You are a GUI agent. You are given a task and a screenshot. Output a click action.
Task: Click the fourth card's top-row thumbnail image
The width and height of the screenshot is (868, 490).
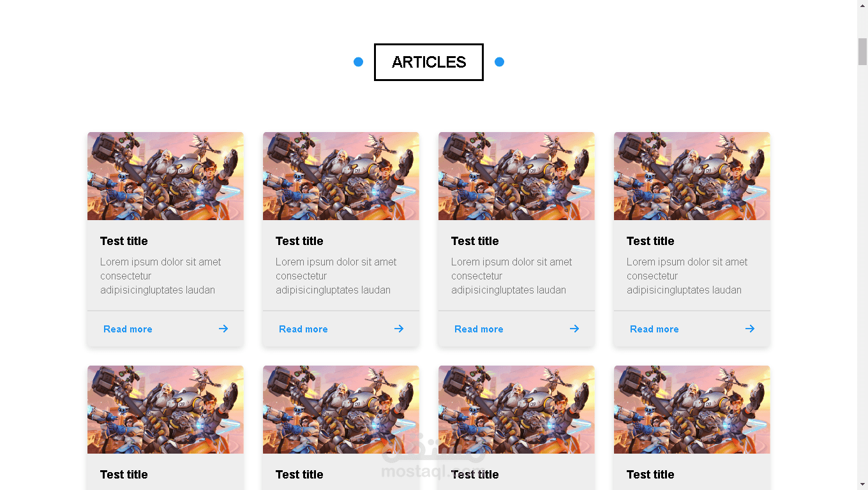(692, 176)
